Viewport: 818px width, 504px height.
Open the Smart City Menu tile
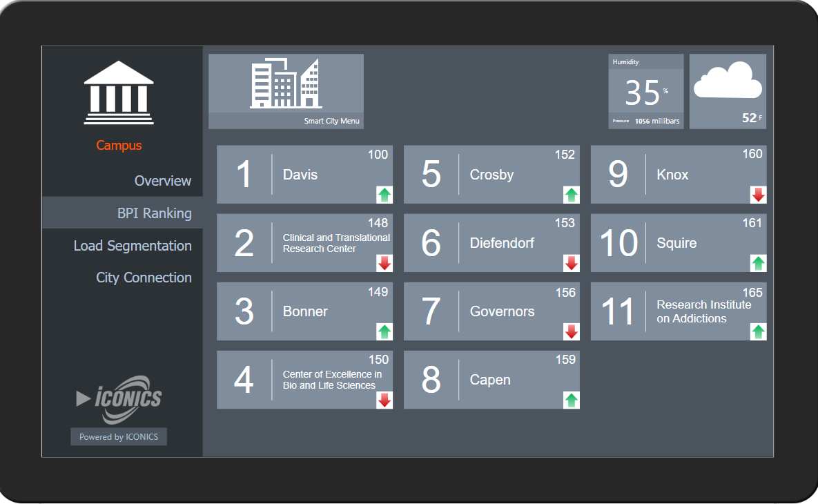[x=286, y=91]
